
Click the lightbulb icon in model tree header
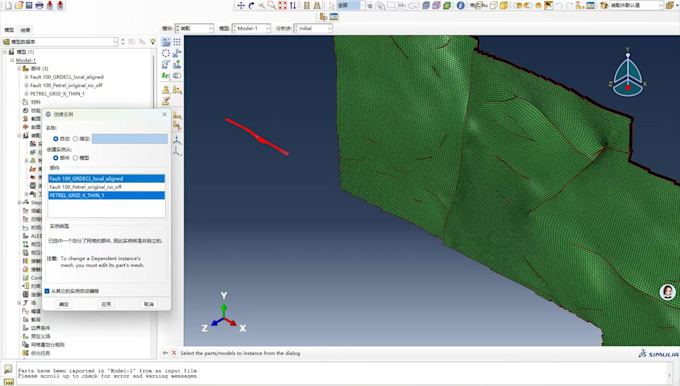[x=153, y=42]
